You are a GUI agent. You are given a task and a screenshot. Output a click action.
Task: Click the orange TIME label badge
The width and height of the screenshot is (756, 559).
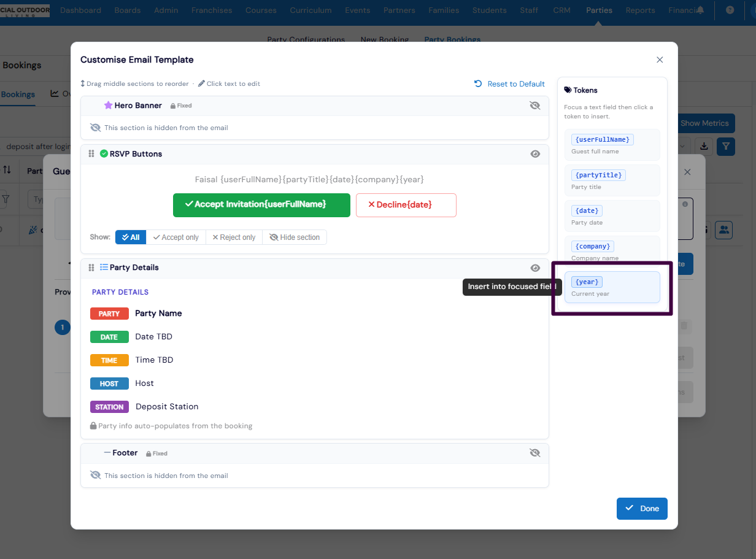pyautogui.click(x=109, y=360)
